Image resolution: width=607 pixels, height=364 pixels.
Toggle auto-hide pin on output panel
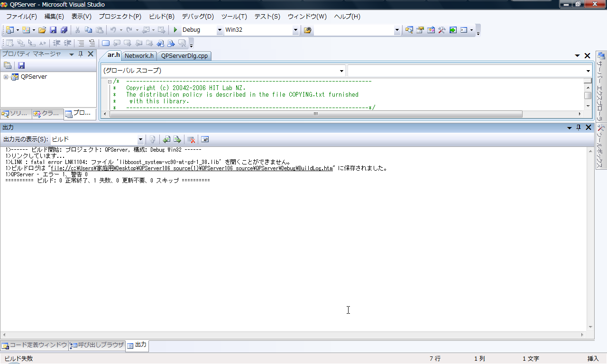578,127
